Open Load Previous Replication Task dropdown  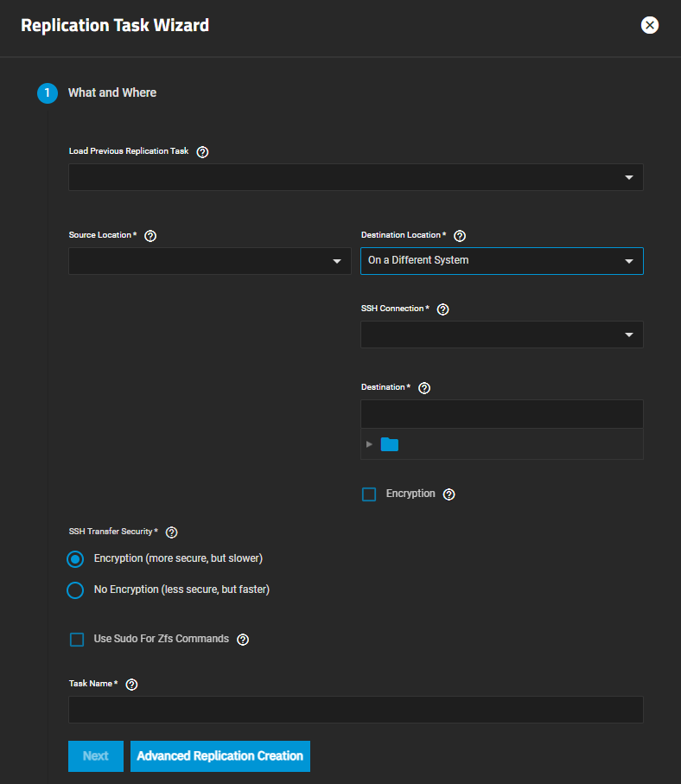(x=355, y=177)
